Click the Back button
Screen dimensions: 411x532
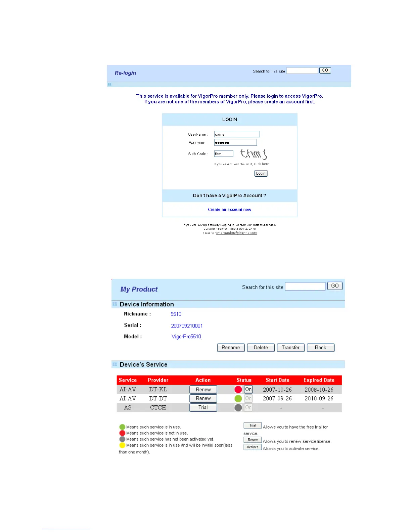(x=321, y=348)
